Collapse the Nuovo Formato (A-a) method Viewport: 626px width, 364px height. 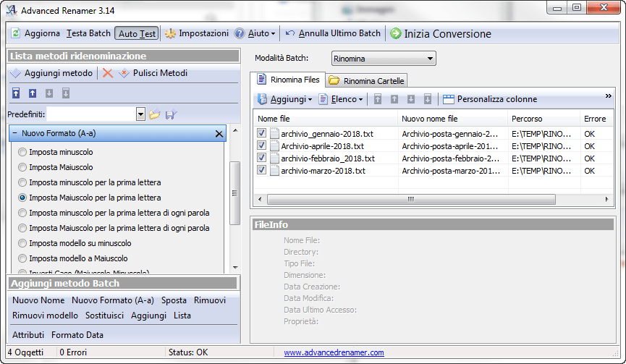click(14, 133)
